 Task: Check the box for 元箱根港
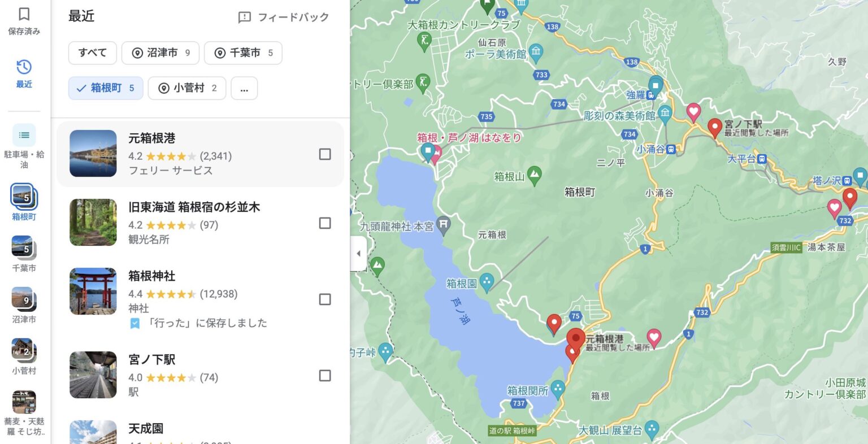(x=325, y=154)
